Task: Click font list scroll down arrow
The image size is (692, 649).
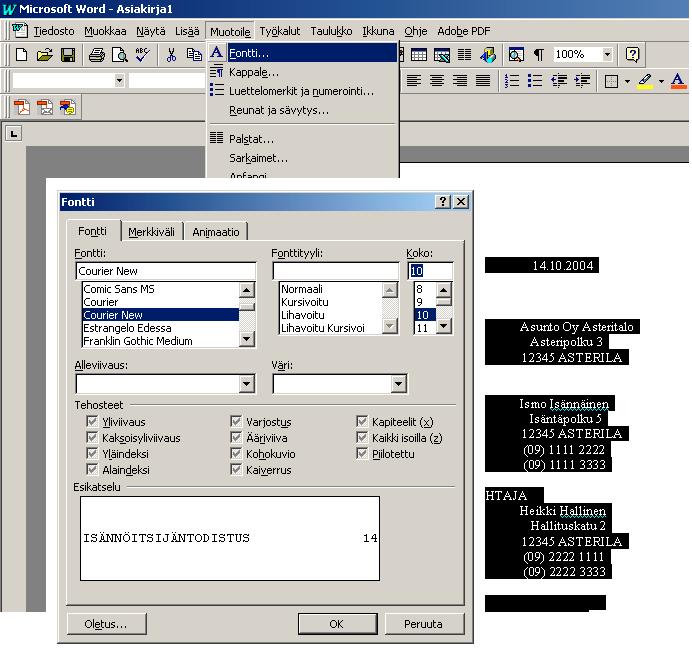Action: click(x=246, y=339)
